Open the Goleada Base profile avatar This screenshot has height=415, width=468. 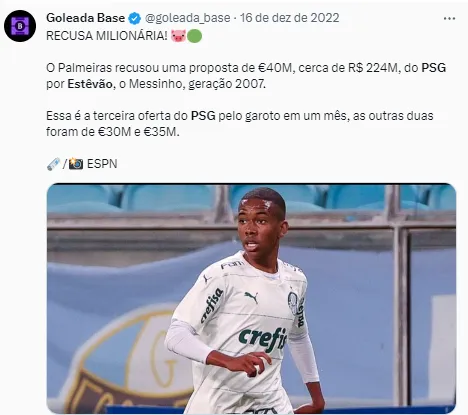[x=20, y=26]
